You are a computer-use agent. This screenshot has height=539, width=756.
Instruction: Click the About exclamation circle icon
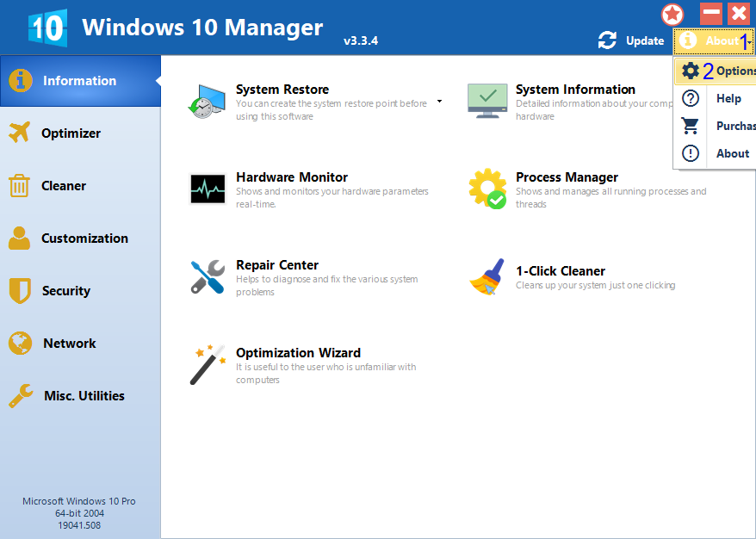pos(691,153)
